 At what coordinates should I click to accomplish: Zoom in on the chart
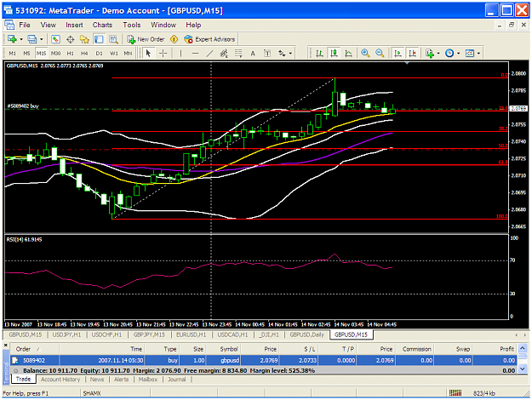pos(365,54)
